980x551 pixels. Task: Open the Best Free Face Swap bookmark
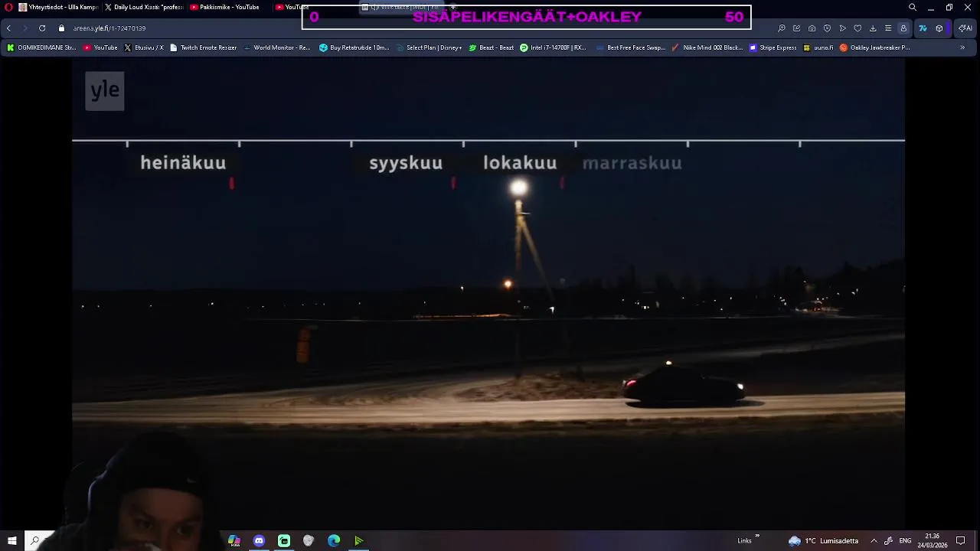[x=630, y=47]
